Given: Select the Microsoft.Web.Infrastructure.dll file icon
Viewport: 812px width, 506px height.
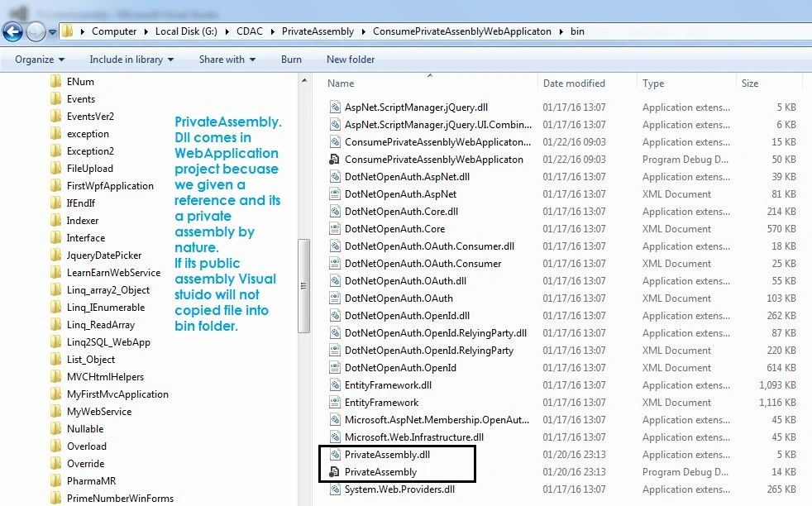Looking at the screenshot, I should (335, 437).
